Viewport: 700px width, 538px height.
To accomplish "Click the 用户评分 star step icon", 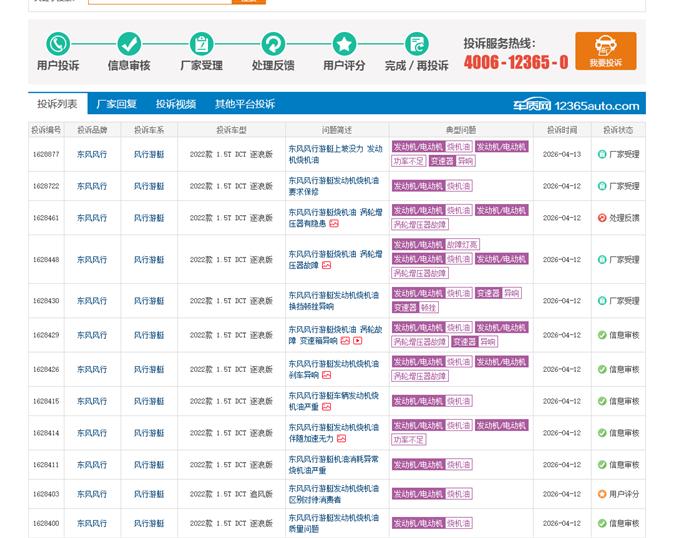I will (344, 44).
